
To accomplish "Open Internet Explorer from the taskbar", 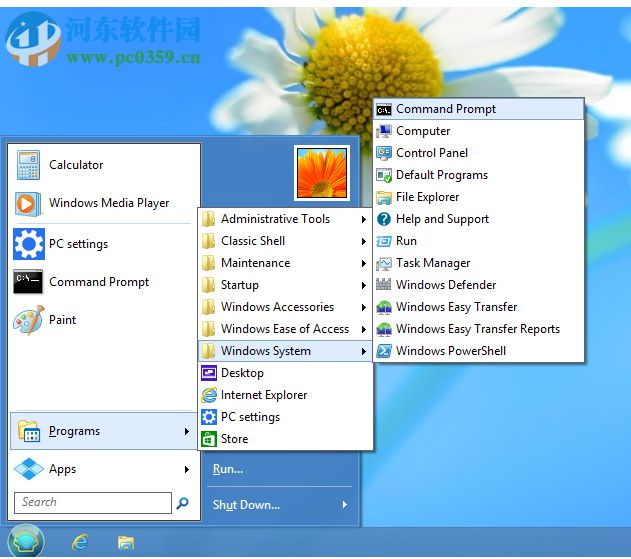I will pos(80,542).
